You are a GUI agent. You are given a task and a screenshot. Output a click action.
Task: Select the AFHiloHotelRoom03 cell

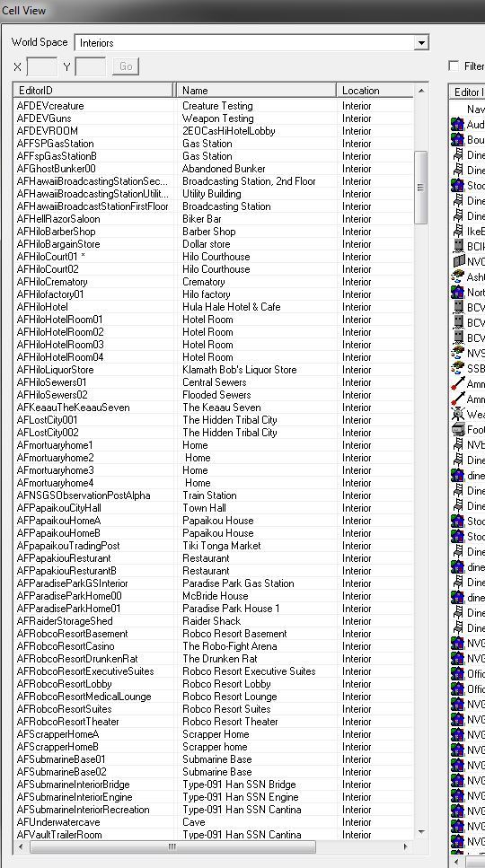click(x=60, y=345)
